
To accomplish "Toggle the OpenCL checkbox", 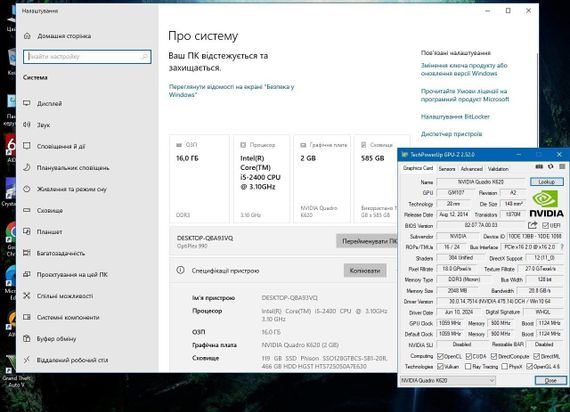I will [440, 356].
